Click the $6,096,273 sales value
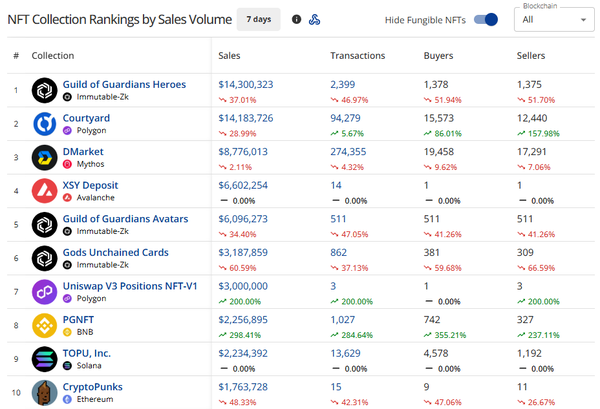This screenshot has width=600, height=409. pos(243,219)
